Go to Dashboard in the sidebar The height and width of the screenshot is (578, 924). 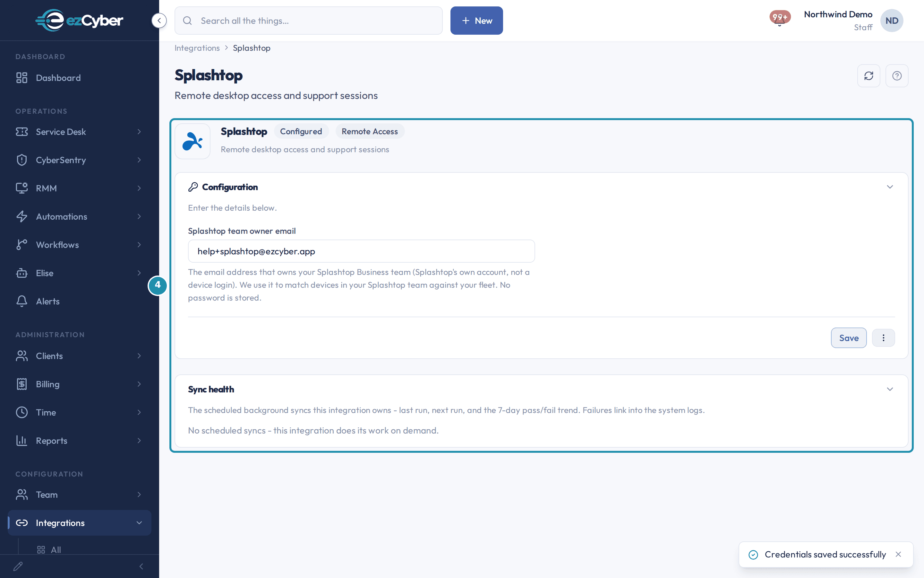click(80, 78)
